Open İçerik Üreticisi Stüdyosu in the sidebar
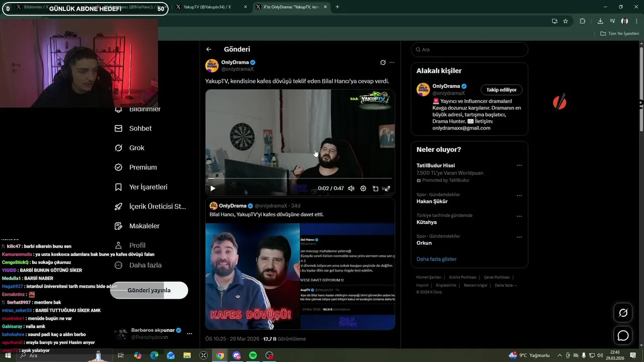The width and height of the screenshot is (644, 362). (x=150, y=206)
